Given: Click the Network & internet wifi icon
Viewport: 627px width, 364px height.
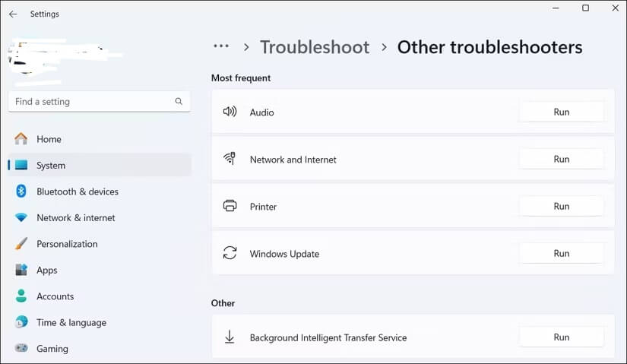Looking at the screenshot, I should [x=21, y=217].
